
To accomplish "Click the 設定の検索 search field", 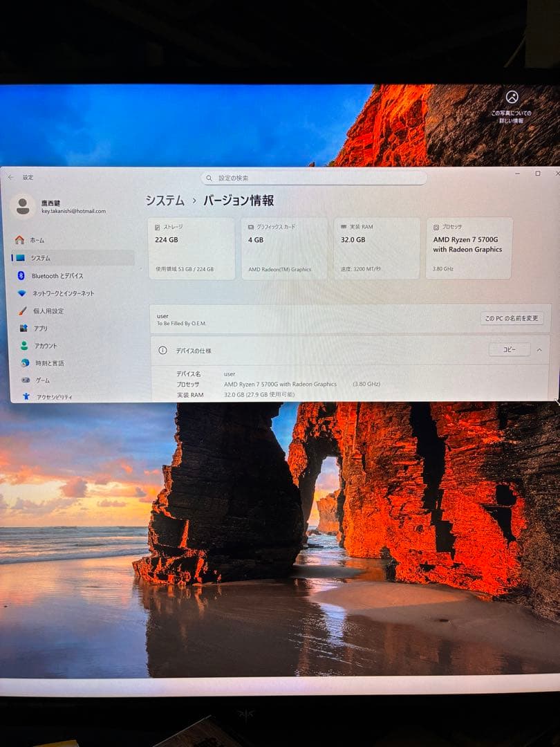I will click(315, 178).
